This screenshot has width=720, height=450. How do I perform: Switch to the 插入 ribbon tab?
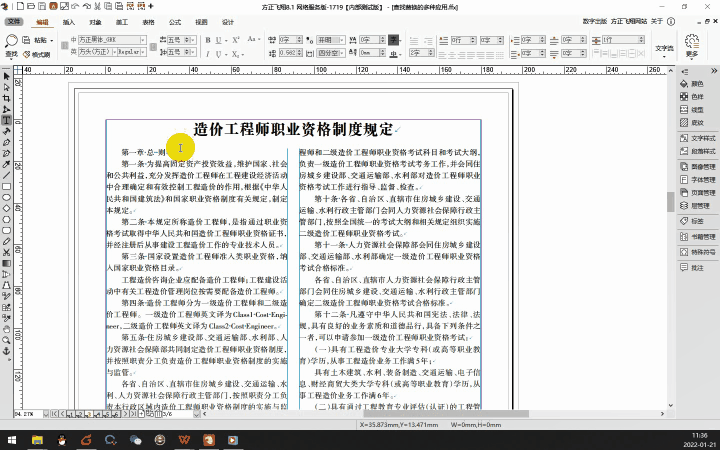tap(68, 22)
